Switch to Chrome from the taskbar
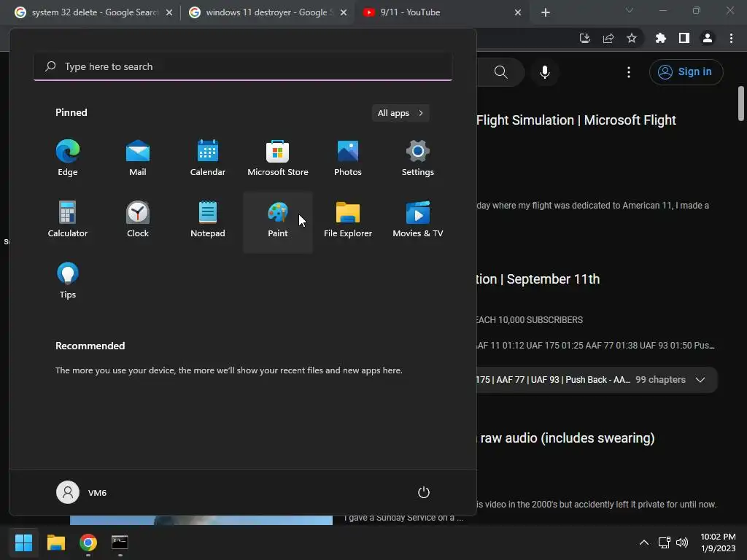 (x=88, y=542)
